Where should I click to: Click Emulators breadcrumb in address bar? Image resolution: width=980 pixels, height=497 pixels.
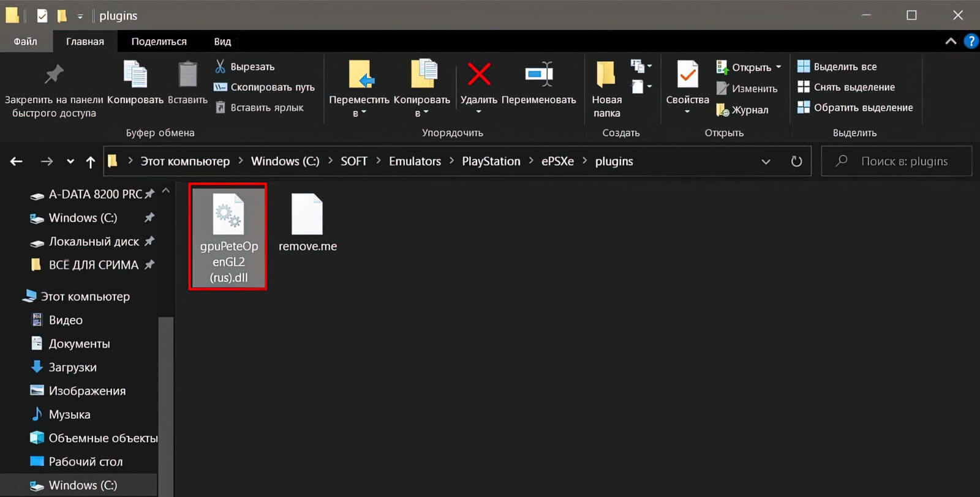(415, 162)
